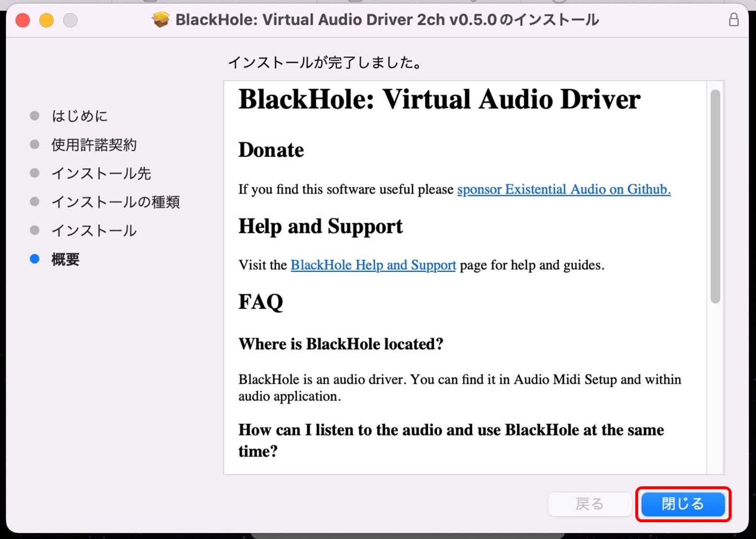Open the sponsor Existential Audio on Github link
The height and width of the screenshot is (539, 756).
coord(564,189)
